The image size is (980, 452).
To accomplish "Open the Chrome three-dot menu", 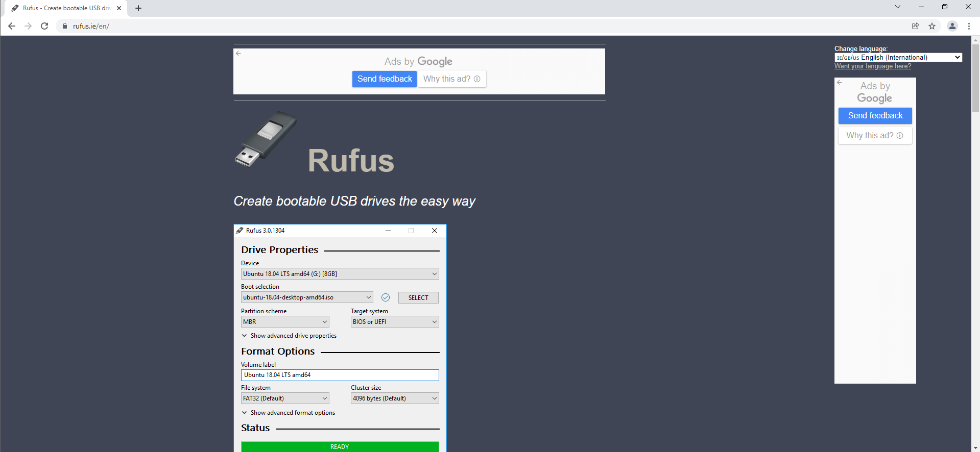I will [969, 26].
